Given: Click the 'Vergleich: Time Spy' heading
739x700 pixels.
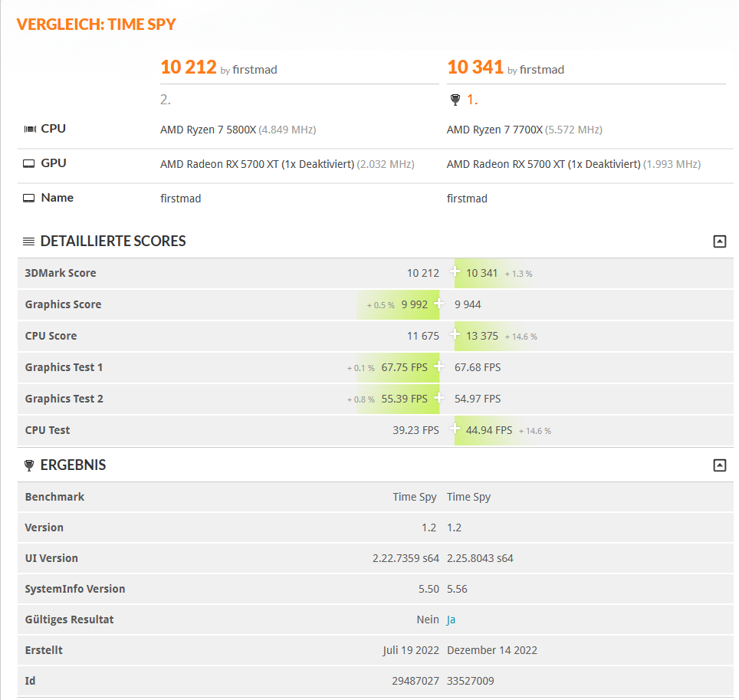Looking at the screenshot, I should pos(96,24).
